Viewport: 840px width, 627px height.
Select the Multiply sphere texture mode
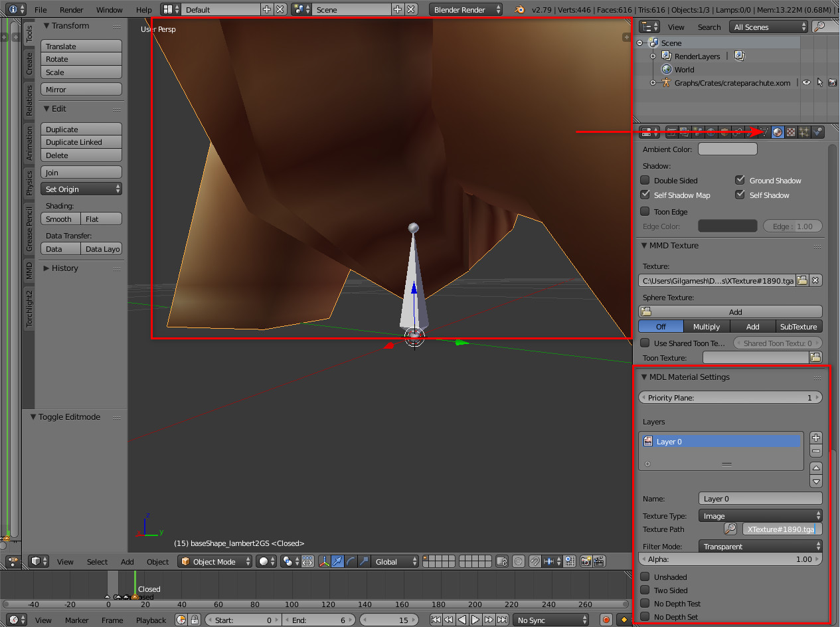tap(707, 326)
